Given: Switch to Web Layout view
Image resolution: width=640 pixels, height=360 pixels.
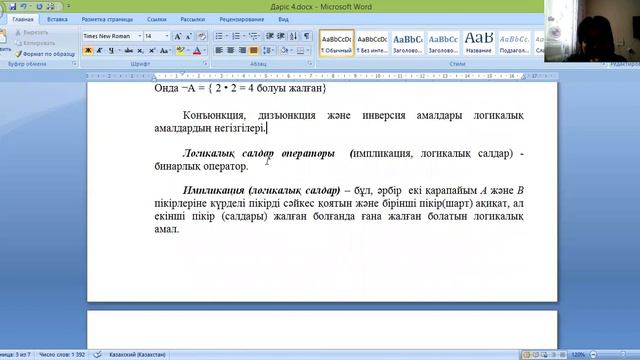Looking at the screenshot, I should tap(544, 355).
